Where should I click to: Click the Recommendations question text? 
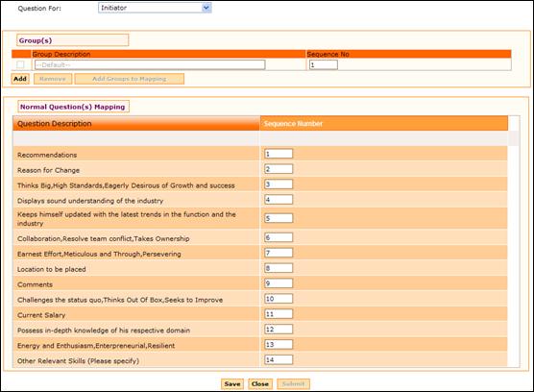click(x=47, y=155)
